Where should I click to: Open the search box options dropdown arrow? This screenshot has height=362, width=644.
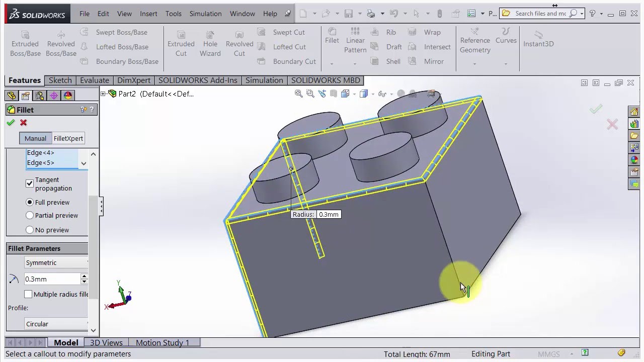click(582, 14)
